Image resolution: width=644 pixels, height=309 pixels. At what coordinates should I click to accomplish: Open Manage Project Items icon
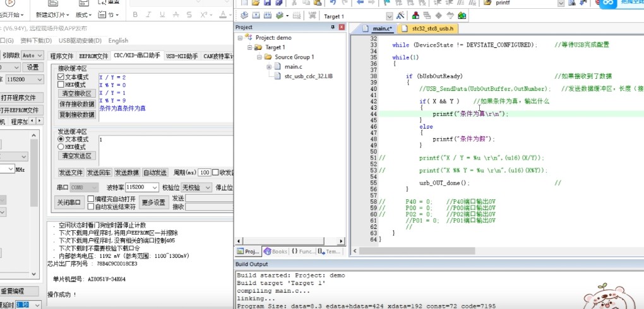coord(416,16)
